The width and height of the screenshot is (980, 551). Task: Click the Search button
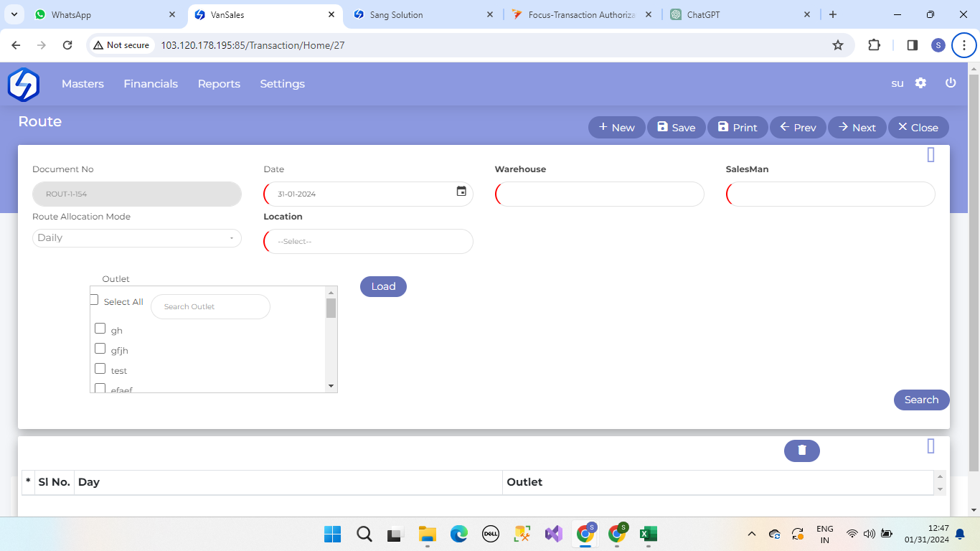coord(921,400)
